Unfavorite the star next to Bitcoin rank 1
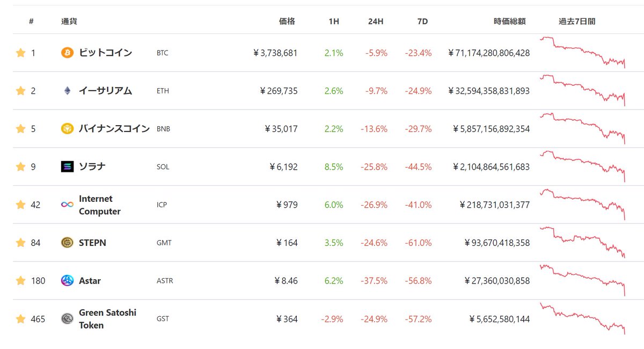This screenshot has width=644, height=349. click(20, 53)
